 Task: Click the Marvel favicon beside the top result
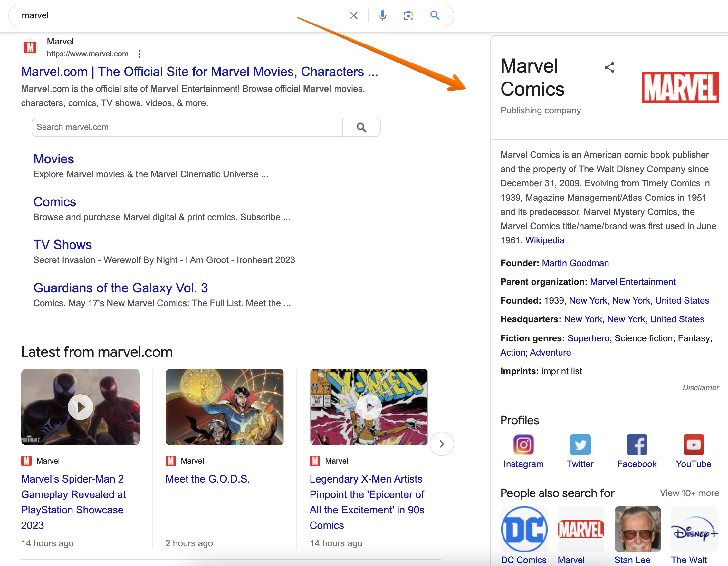point(30,47)
